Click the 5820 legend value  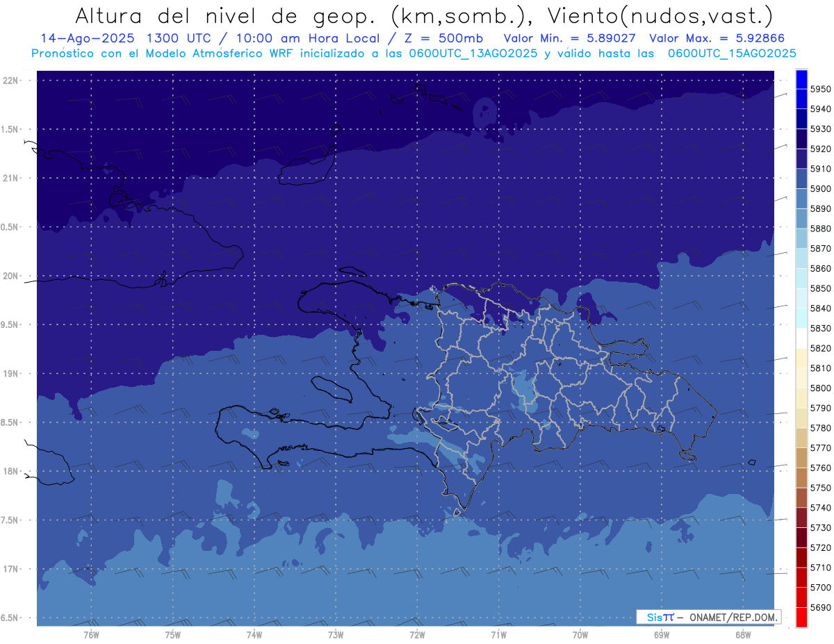click(x=821, y=348)
